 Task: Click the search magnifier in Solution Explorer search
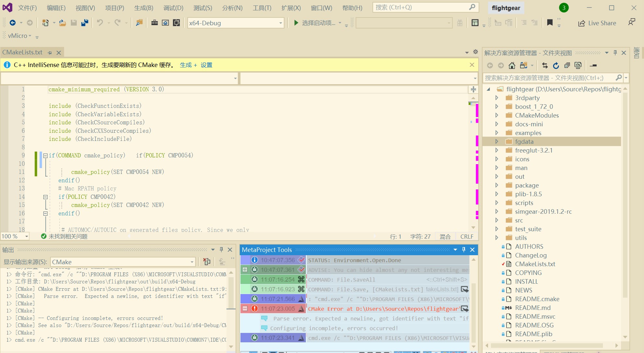(618, 78)
